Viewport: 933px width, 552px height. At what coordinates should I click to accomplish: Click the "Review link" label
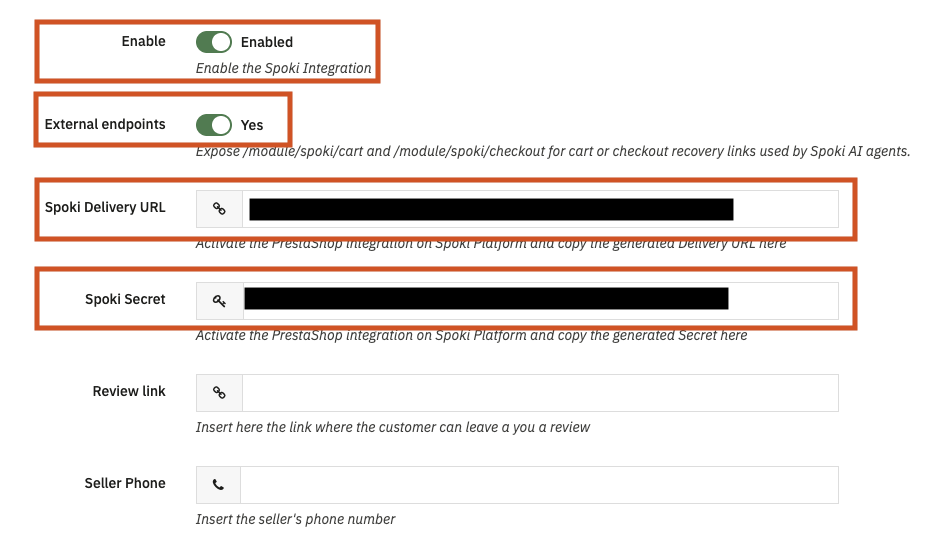pos(129,391)
